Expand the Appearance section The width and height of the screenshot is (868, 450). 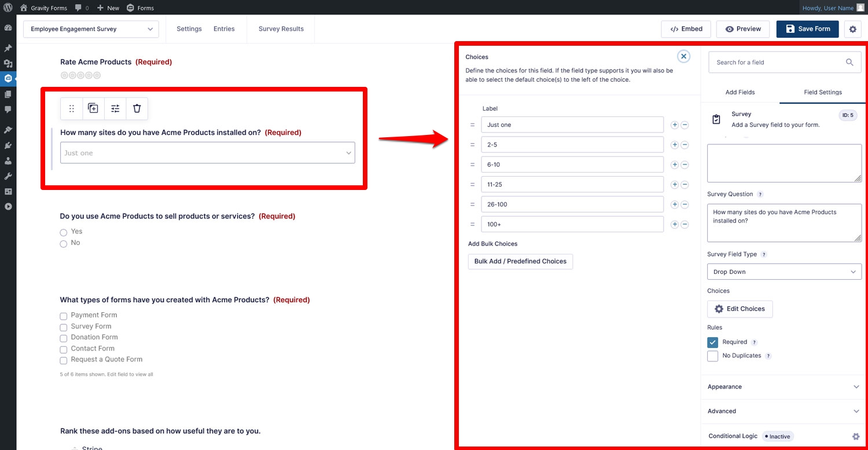click(784, 387)
